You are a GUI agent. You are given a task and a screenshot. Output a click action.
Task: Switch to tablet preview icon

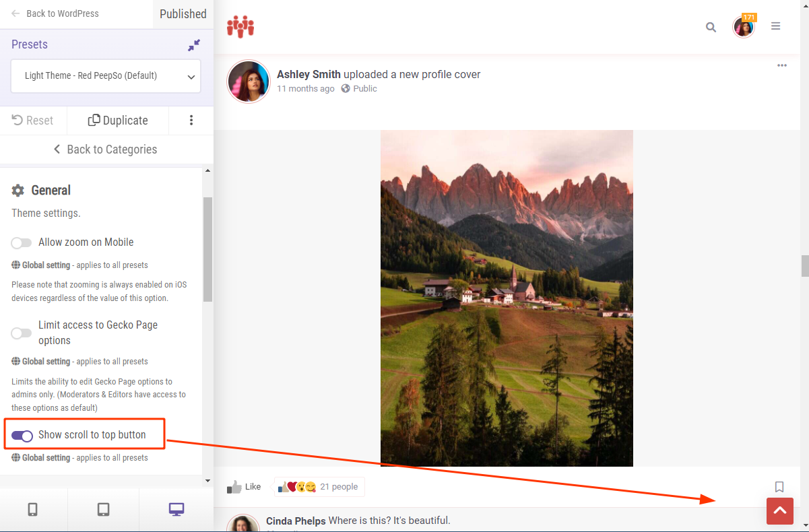click(x=103, y=510)
